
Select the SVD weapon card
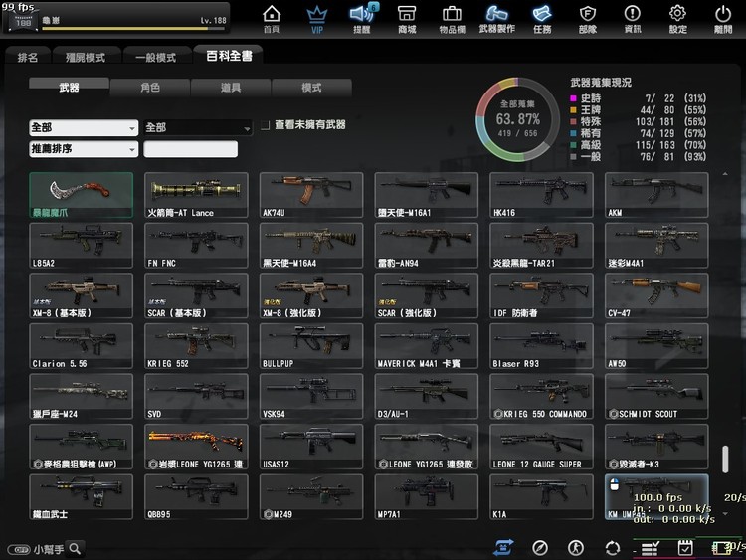[197, 396]
